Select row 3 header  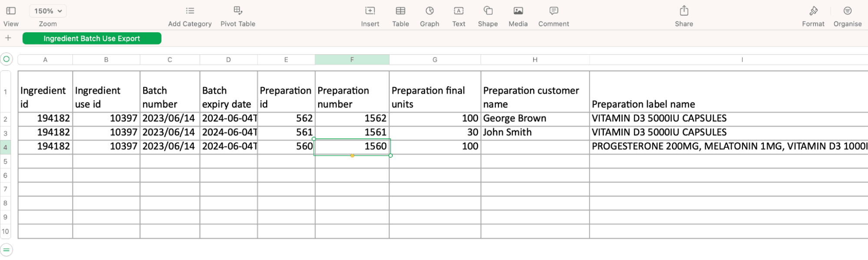6,133
